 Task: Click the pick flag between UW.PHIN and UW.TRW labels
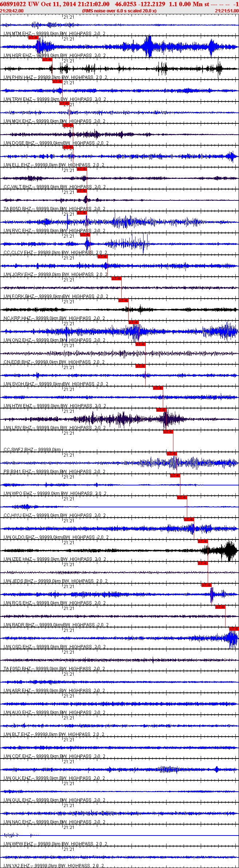point(58,81)
